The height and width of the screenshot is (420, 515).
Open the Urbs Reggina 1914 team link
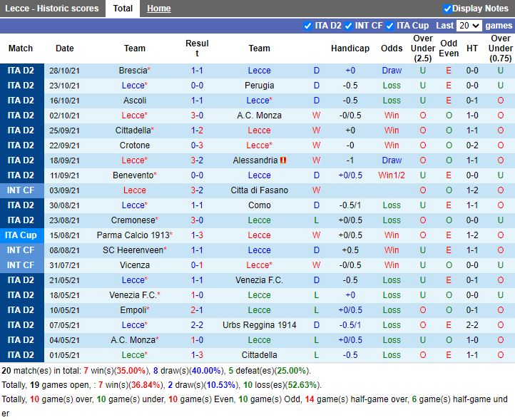[259, 325]
